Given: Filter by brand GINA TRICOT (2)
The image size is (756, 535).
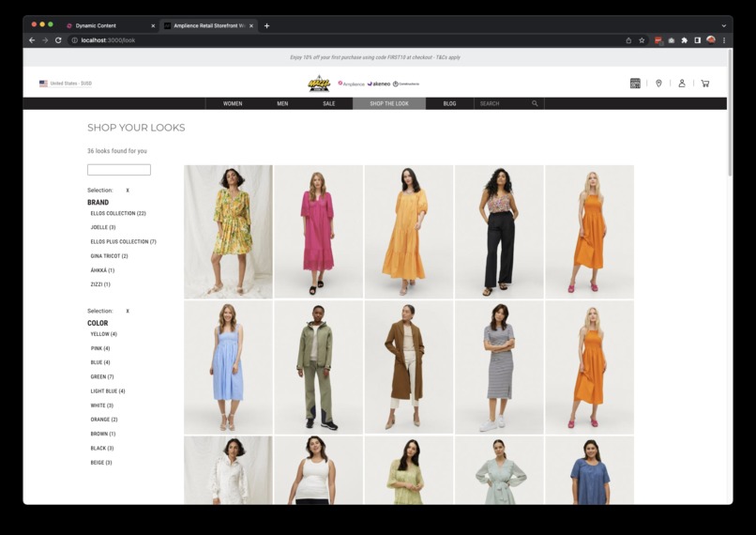Looking at the screenshot, I should pos(109,256).
